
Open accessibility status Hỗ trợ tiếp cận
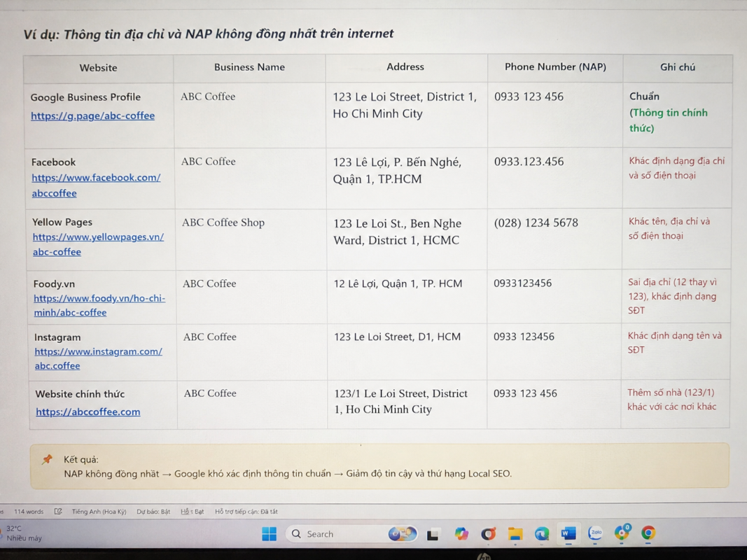click(246, 512)
